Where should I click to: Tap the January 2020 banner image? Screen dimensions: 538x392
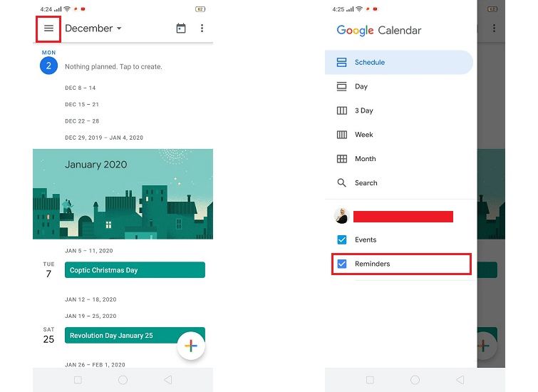coord(123,194)
